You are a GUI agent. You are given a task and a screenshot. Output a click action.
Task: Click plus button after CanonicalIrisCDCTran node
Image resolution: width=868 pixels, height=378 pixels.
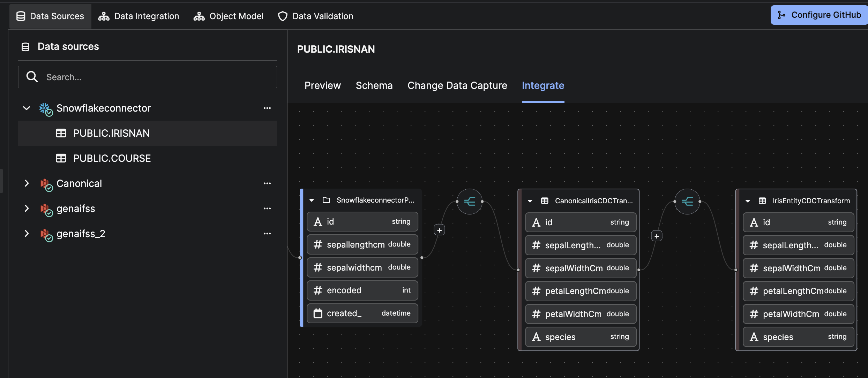tap(657, 236)
